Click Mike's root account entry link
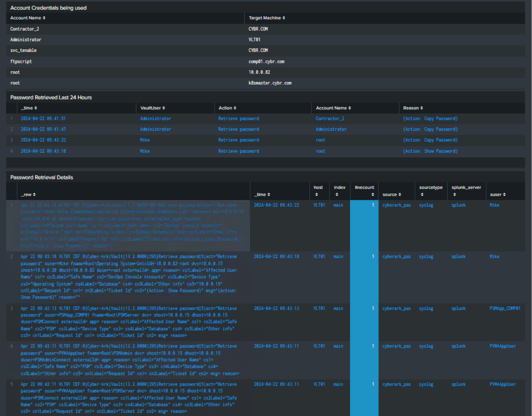The image size is (532, 416). pyautogui.click(x=321, y=140)
